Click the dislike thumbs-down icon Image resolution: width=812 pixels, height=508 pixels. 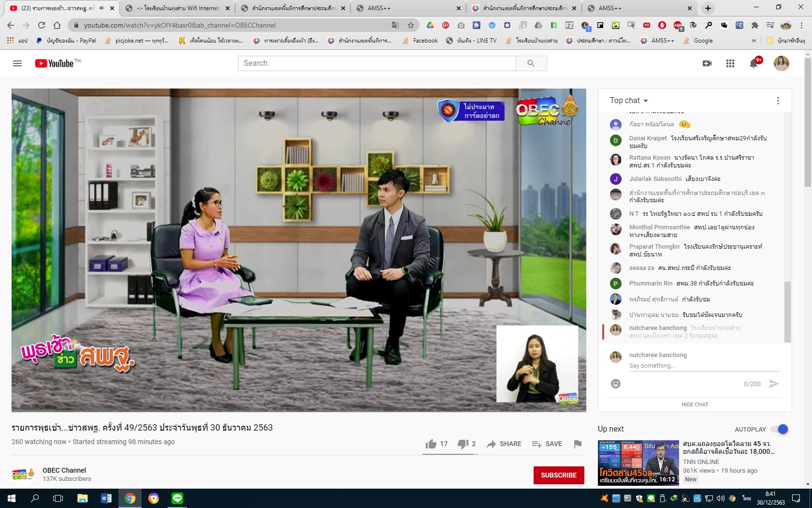463,444
